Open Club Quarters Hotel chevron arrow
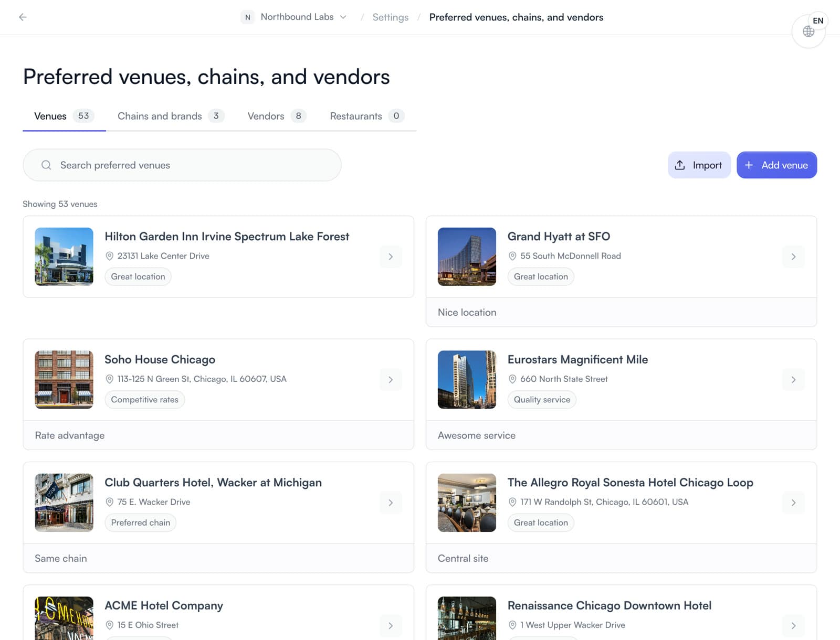The height and width of the screenshot is (640, 840). click(x=391, y=503)
